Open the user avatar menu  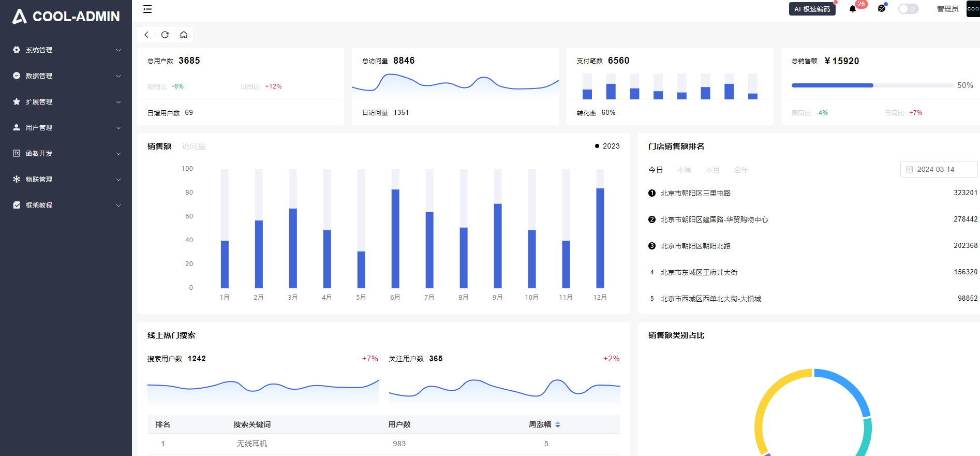(x=973, y=9)
